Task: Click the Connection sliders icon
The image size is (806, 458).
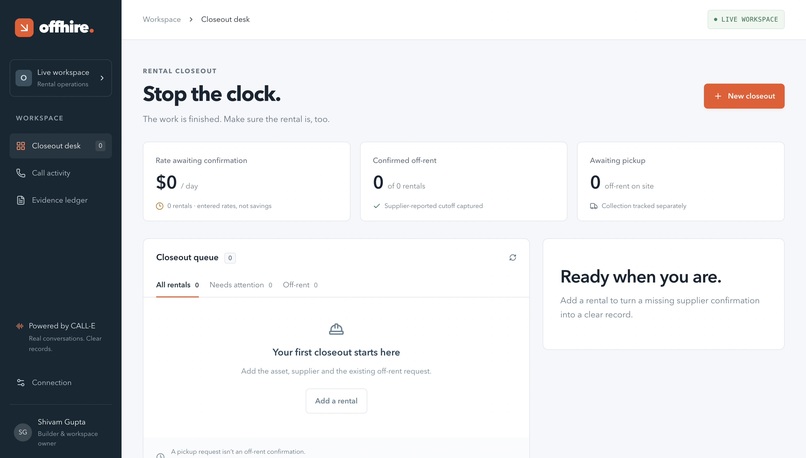Action: 21,382
